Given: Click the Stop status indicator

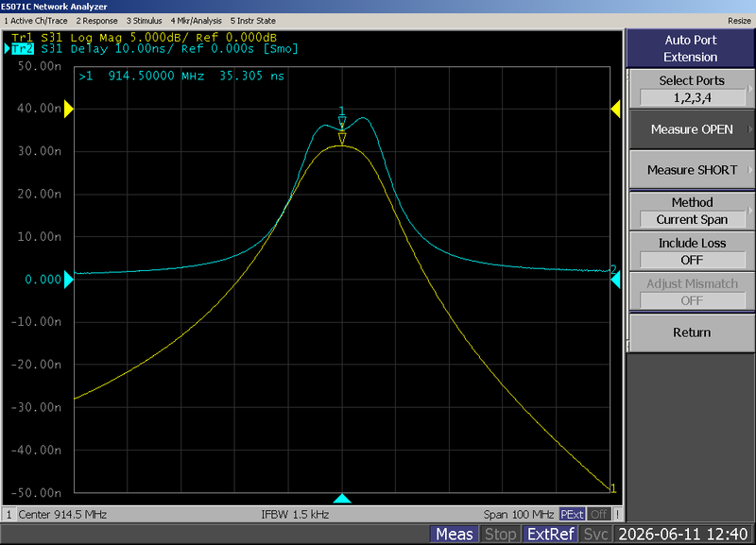Looking at the screenshot, I should pyautogui.click(x=501, y=535).
